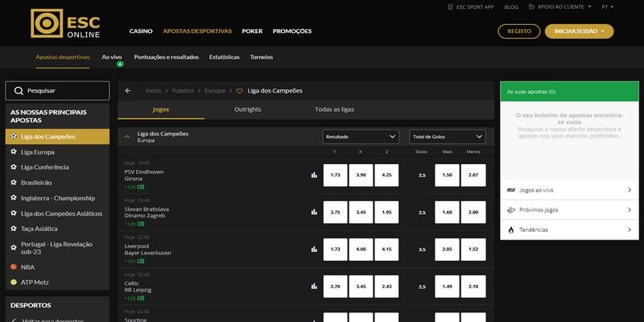Open the Total de Golos dropdown
Image resolution: width=644 pixels, height=322 pixels.
coord(448,137)
